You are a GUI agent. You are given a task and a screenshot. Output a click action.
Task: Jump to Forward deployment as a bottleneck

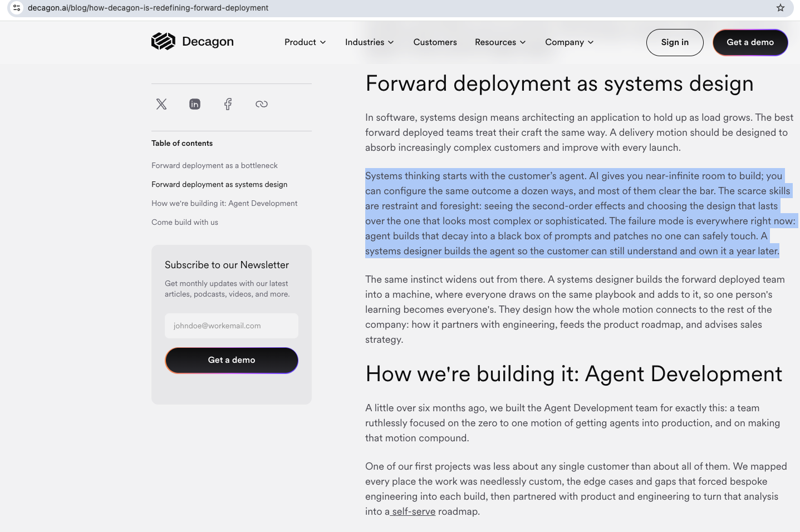click(x=214, y=165)
